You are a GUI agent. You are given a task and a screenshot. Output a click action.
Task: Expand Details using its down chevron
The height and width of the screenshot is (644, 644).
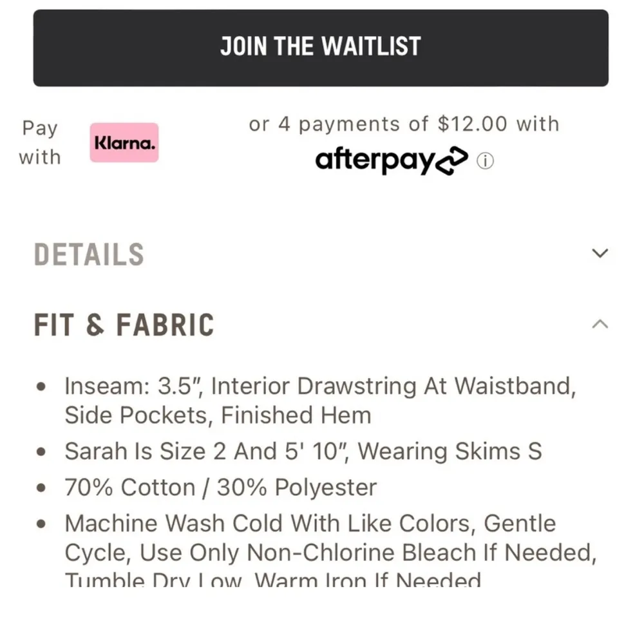tap(600, 253)
